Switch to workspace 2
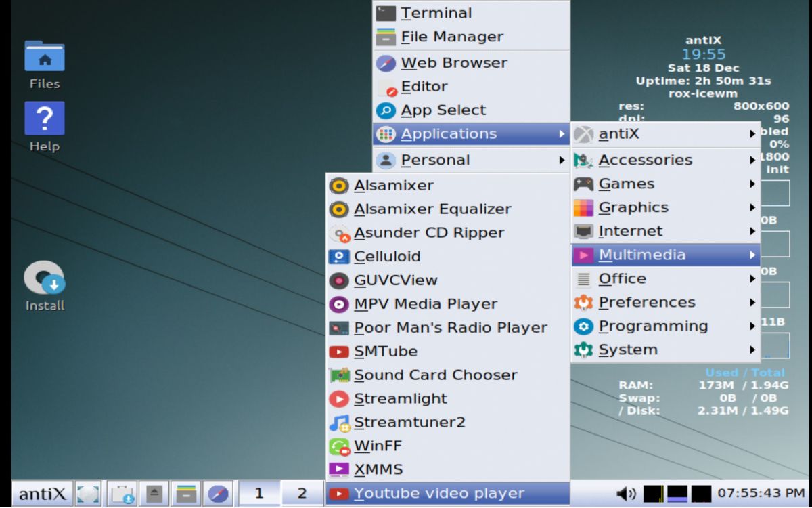Screen dimensions: 812x508 (302, 494)
